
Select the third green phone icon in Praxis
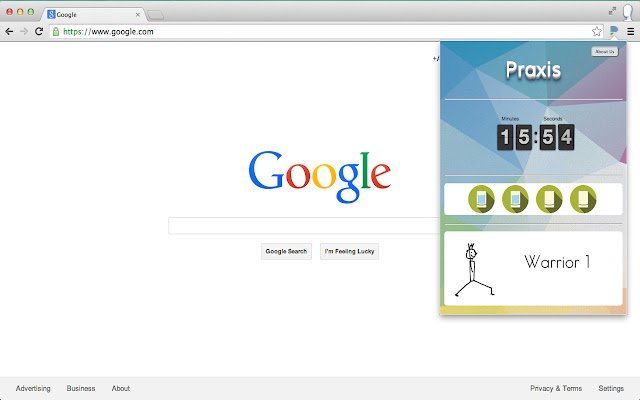[549, 199]
